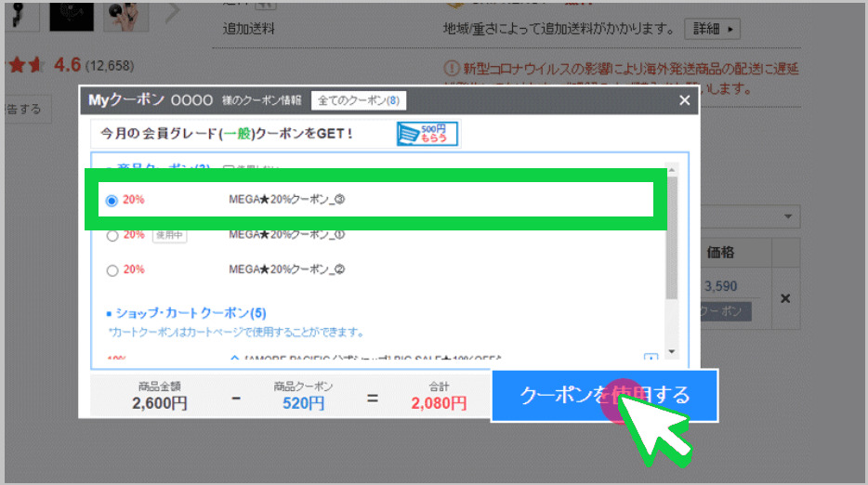Image resolution: width=868 pixels, height=485 pixels.
Task: Click the 合計 2,080円 total
Action: (x=439, y=403)
